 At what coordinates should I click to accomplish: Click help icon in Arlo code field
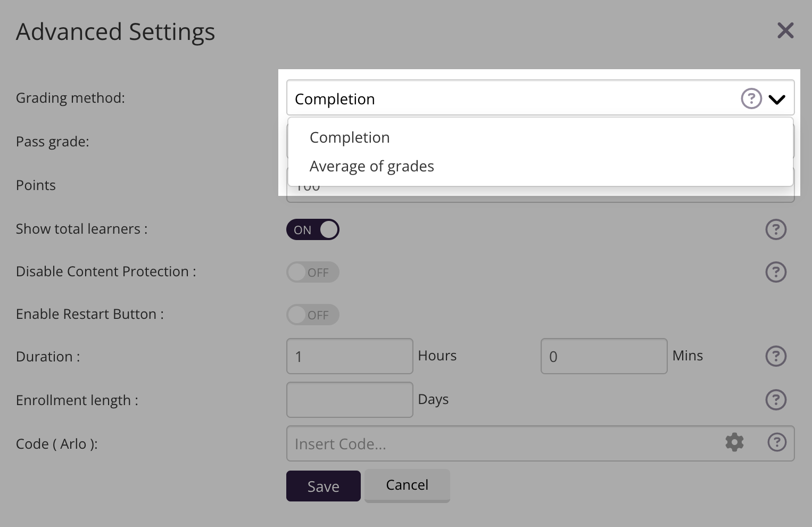point(777,442)
